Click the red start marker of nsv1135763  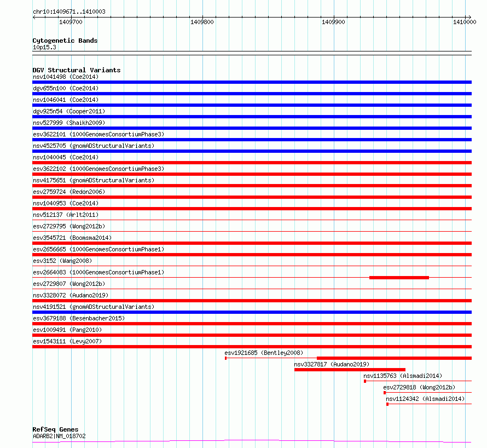(x=365, y=381)
